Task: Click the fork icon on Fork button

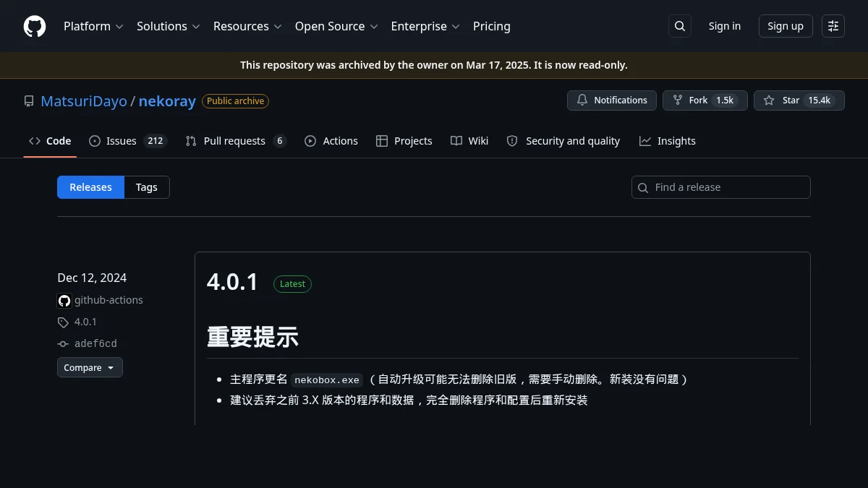Action: click(x=678, y=100)
